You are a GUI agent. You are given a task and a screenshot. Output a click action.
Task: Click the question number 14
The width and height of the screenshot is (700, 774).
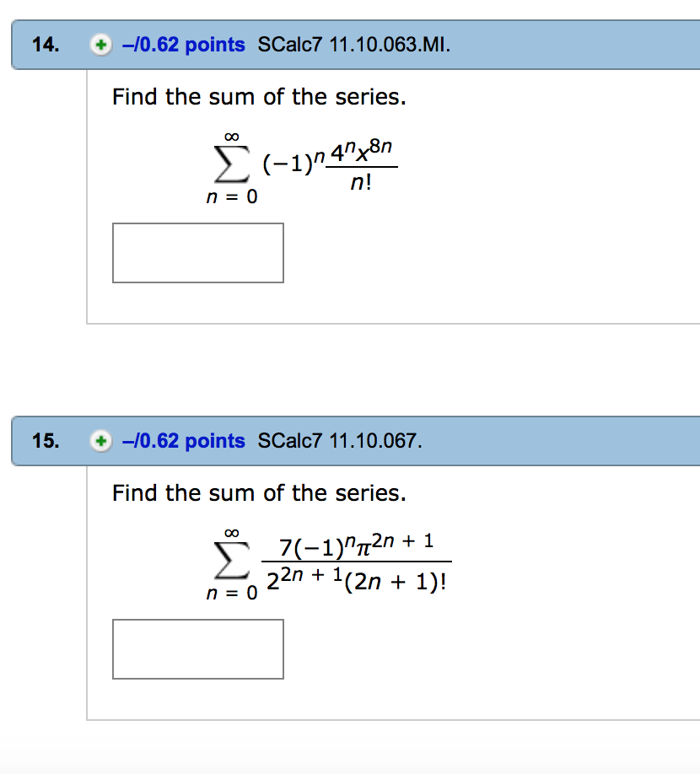pos(43,46)
